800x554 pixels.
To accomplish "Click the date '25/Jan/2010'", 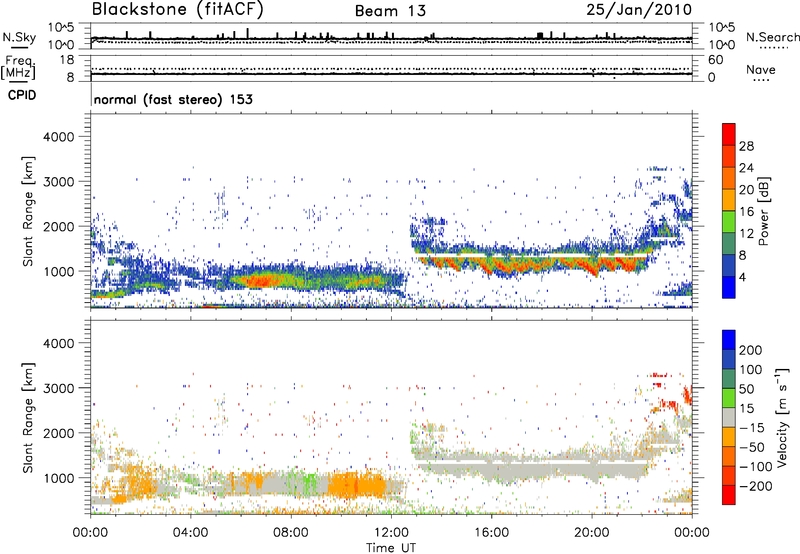I will coord(639,10).
